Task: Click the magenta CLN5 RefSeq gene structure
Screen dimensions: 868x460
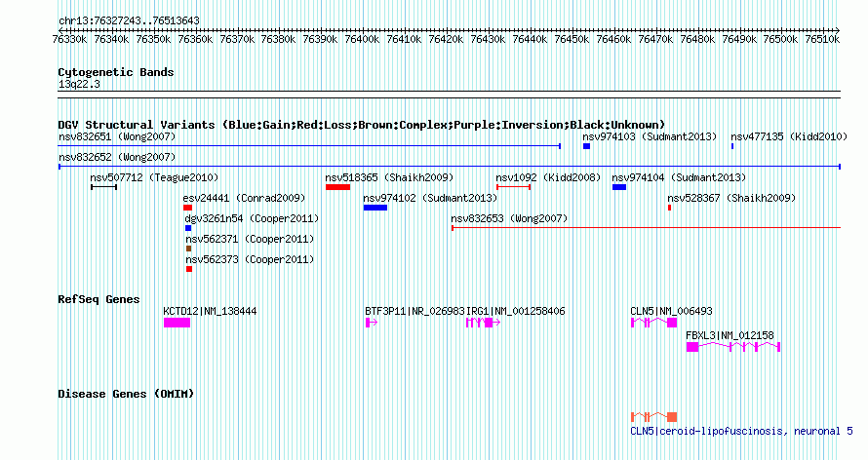Action: [653, 323]
